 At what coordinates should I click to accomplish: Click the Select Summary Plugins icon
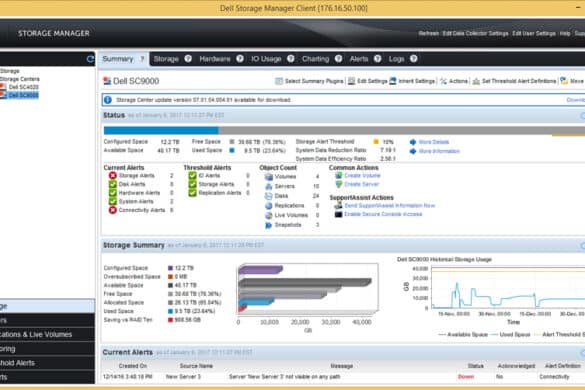[279, 81]
